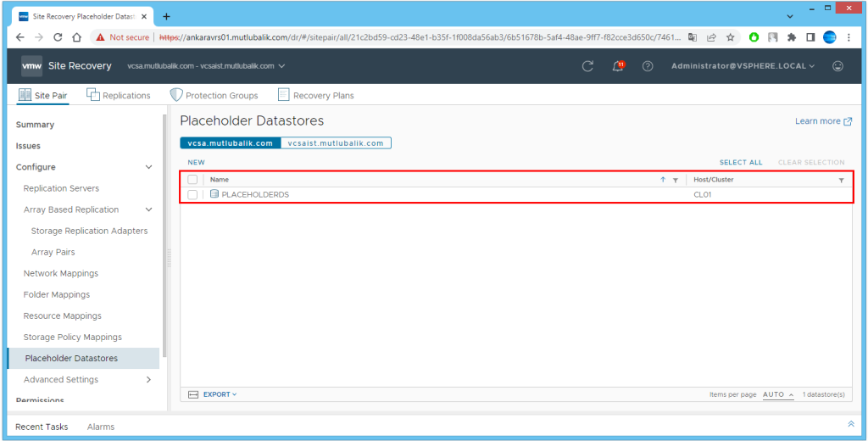Click the browser forward arrow

39,37
